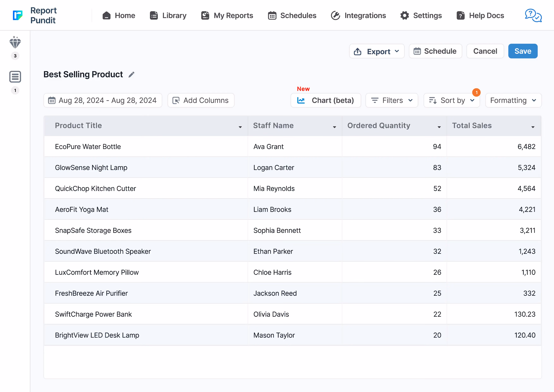This screenshot has height=392, width=554.
Task: Open Product Title column dropdown arrow
Action: click(x=240, y=127)
